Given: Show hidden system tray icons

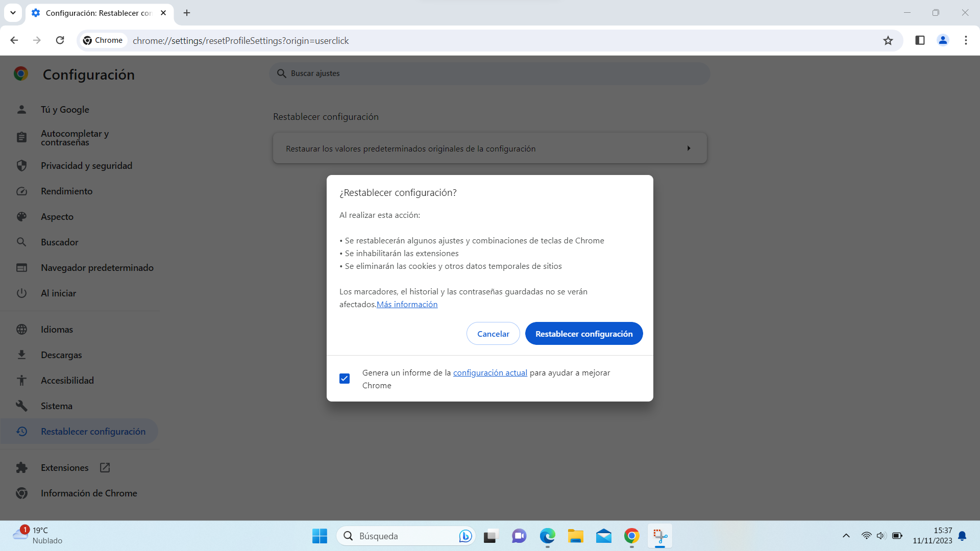Looking at the screenshot, I should [846, 536].
